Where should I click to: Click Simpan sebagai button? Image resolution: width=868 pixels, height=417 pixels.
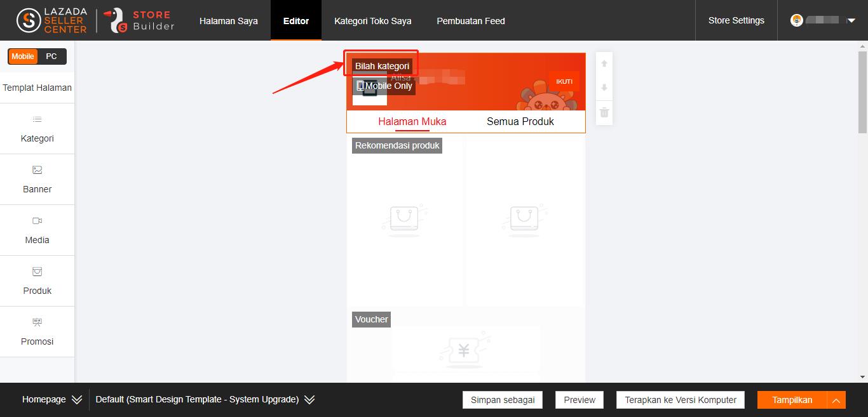click(503, 400)
